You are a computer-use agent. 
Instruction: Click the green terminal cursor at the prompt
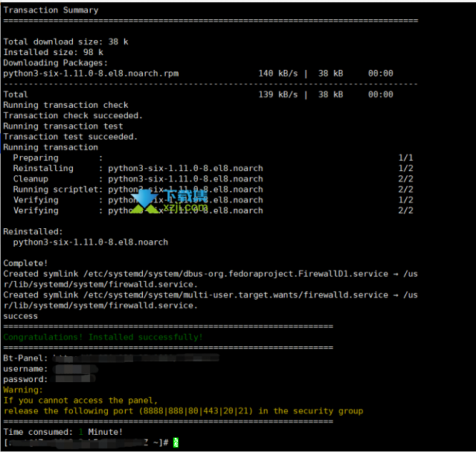point(176,442)
